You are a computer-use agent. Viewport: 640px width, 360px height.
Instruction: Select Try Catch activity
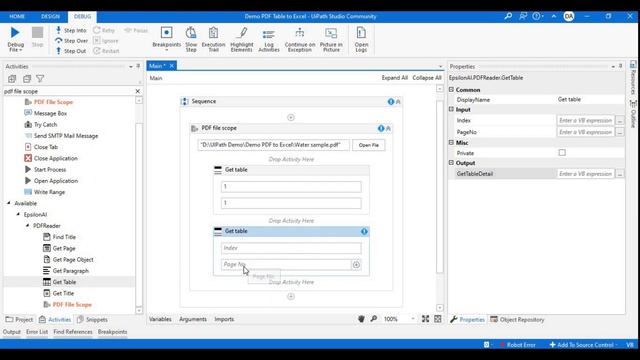(x=45, y=124)
